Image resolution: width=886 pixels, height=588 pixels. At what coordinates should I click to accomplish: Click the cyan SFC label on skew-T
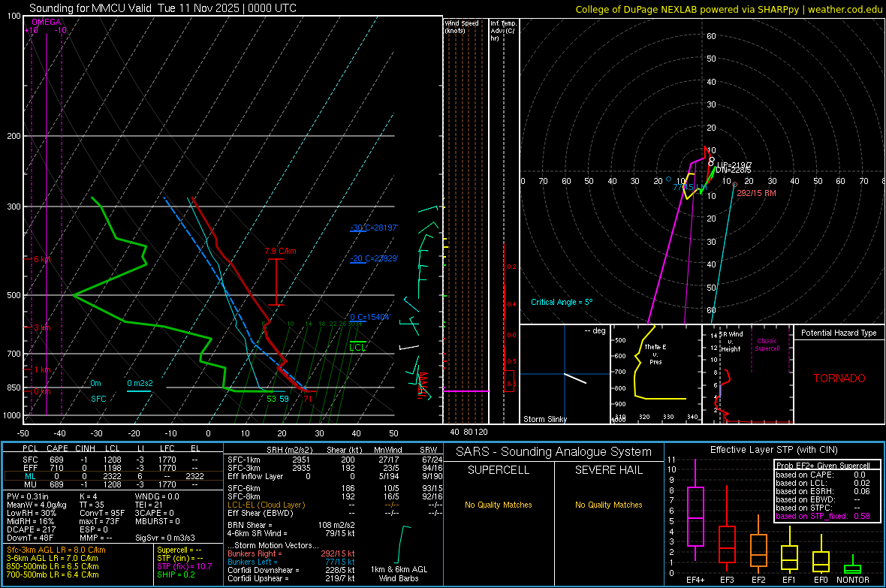(x=98, y=399)
